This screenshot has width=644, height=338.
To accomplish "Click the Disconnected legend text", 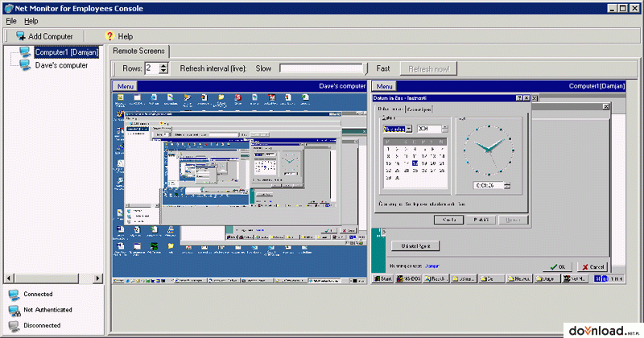I will [42, 325].
